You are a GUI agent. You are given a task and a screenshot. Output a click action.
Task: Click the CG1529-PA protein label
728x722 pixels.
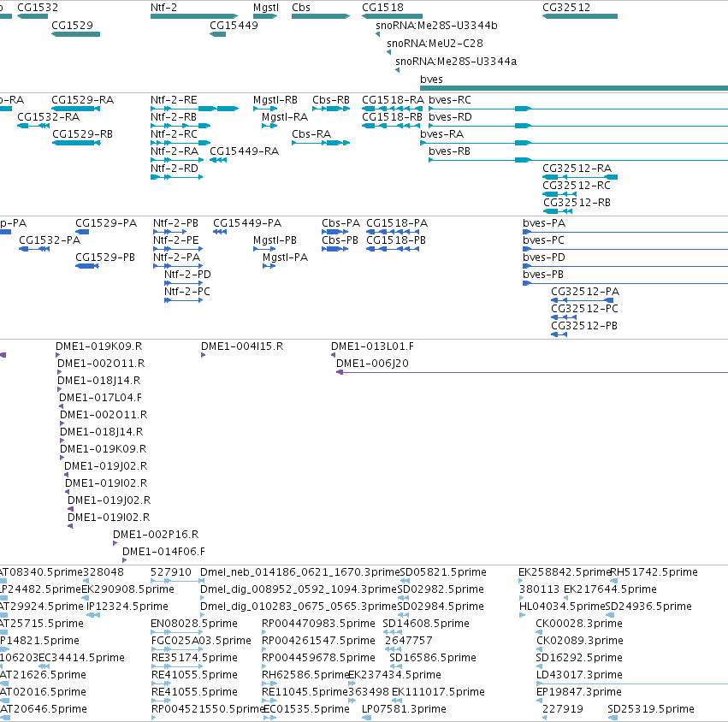pyautogui.click(x=106, y=223)
